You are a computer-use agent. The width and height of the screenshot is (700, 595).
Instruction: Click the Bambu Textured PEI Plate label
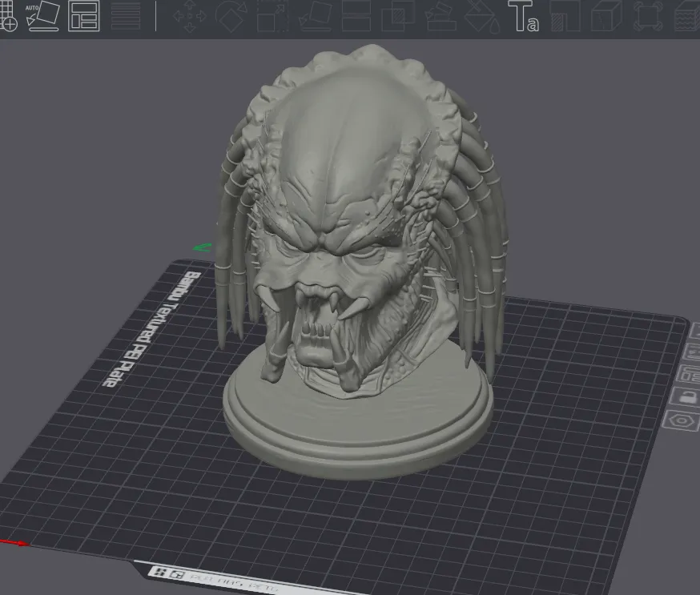(x=152, y=329)
